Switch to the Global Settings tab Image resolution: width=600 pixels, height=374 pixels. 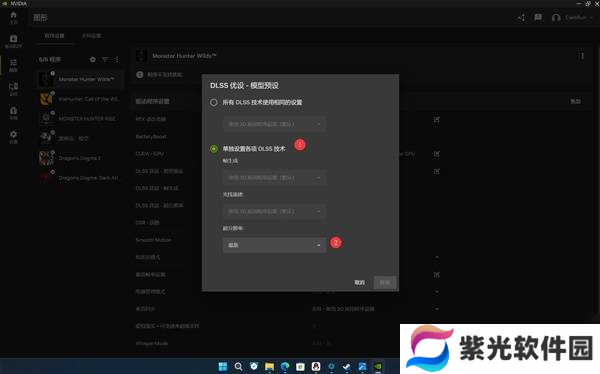(x=91, y=36)
